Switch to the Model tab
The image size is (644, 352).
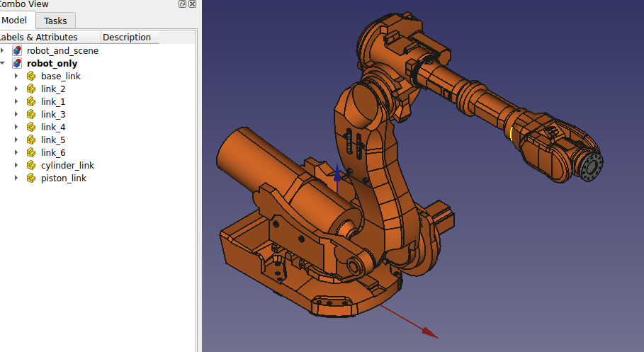tap(15, 21)
